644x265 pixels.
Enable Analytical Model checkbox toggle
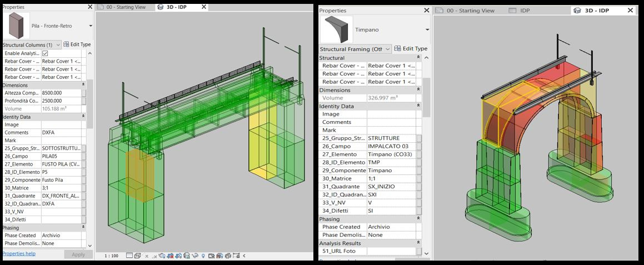click(x=45, y=53)
